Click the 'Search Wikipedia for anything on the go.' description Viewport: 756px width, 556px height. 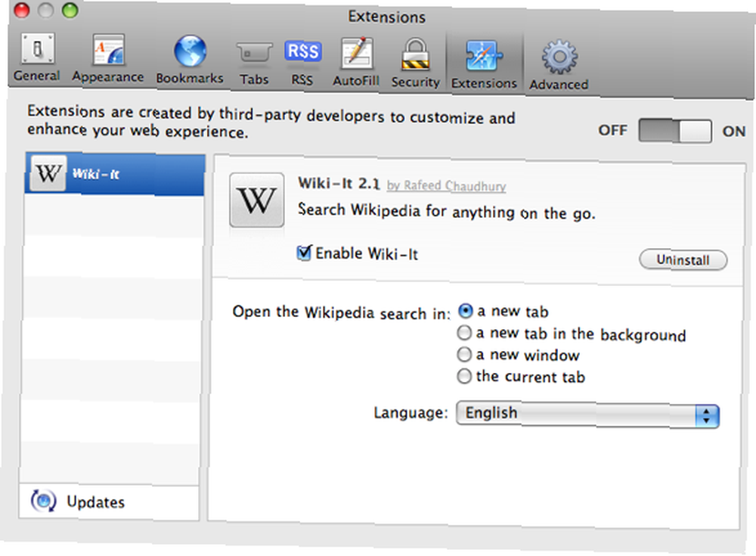pyautogui.click(x=447, y=211)
